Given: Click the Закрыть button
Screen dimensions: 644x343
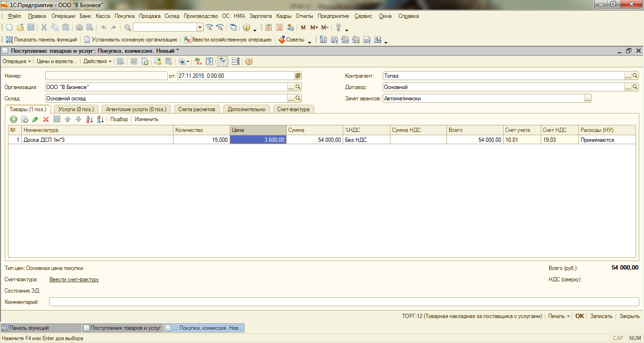Looking at the screenshot, I should tap(629, 316).
